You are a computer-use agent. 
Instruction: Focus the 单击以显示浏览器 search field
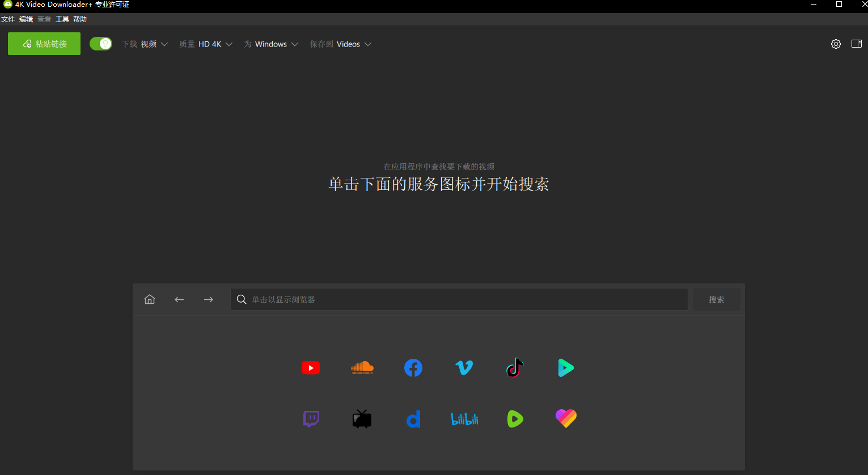point(459,299)
